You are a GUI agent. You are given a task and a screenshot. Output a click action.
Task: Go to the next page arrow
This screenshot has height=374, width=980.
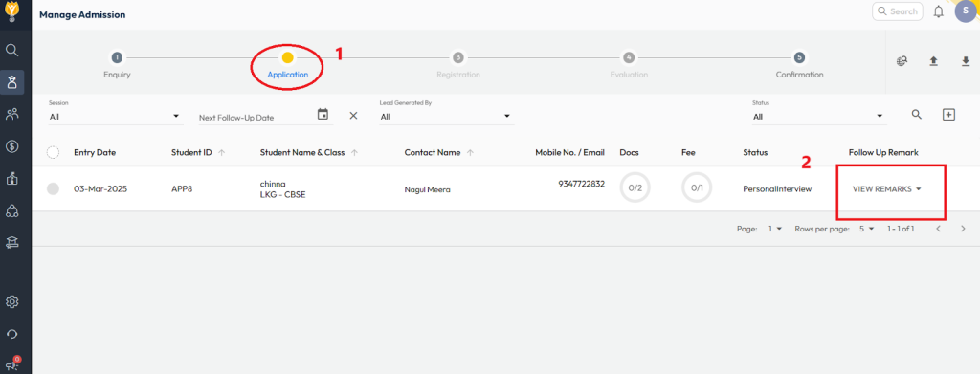click(x=963, y=230)
